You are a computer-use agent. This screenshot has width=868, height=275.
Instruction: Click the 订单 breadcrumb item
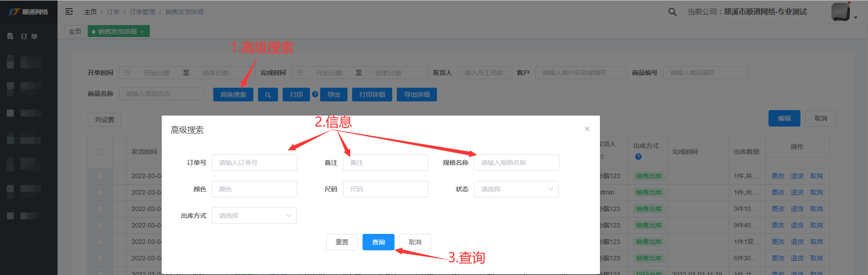(113, 12)
